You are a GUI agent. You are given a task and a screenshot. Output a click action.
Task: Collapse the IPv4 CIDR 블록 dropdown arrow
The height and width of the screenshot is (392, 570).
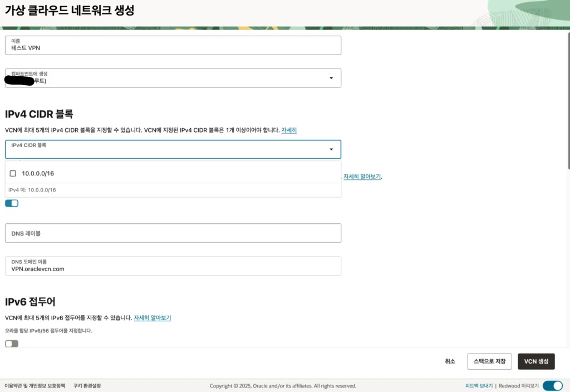[x=331, y=149]
